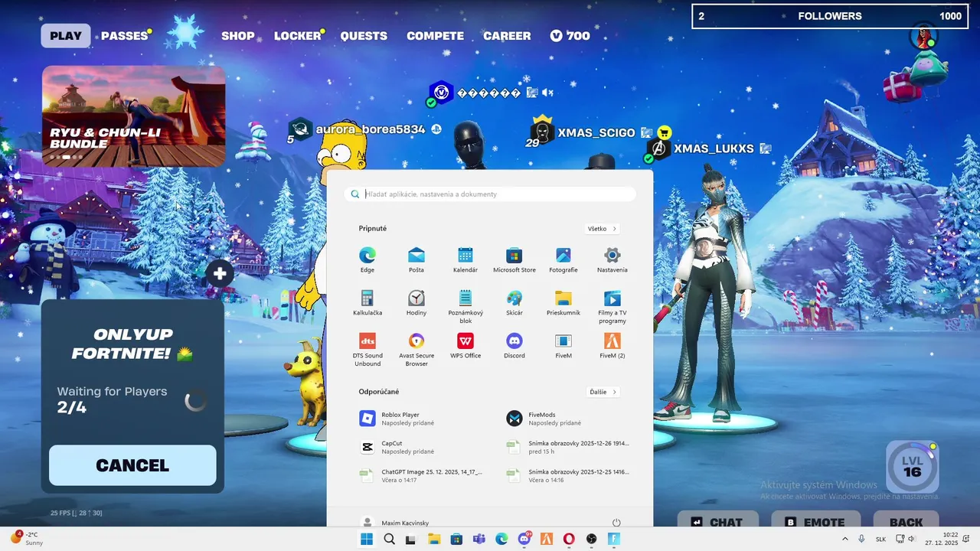
Task: Open Prieskumník file explorer in Start
Action: [563, 302]
